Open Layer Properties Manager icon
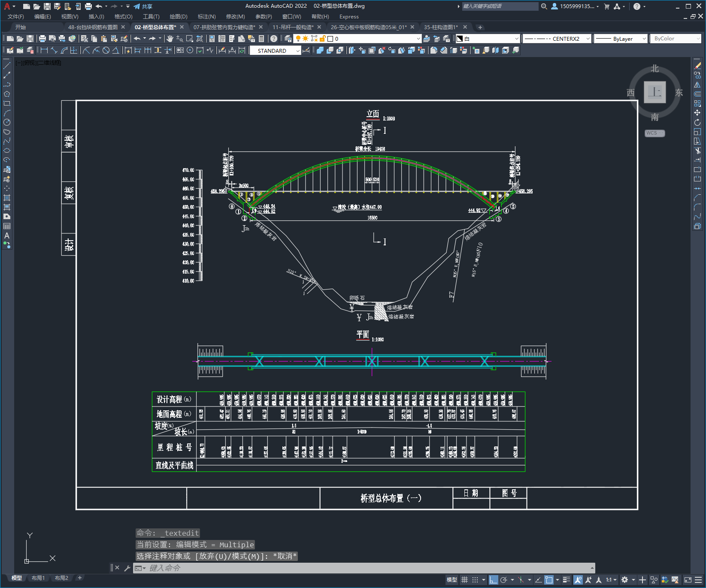706x588 pixels. [x=288, y=39]
